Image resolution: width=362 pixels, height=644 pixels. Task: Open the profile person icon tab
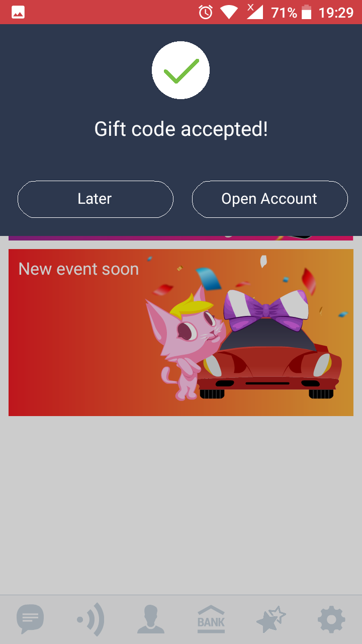click(x=151, y=619)
